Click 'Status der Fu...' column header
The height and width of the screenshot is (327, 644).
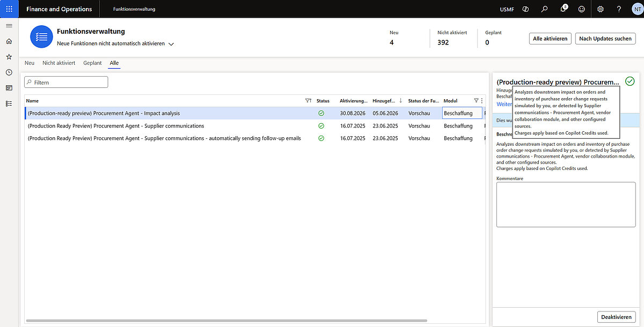(423, 101)
